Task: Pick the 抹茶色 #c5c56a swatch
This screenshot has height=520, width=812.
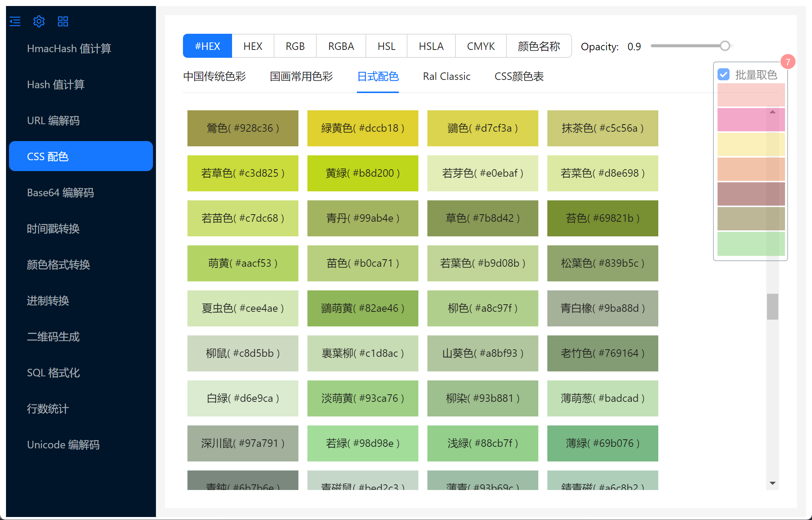Action: point(602,128)
